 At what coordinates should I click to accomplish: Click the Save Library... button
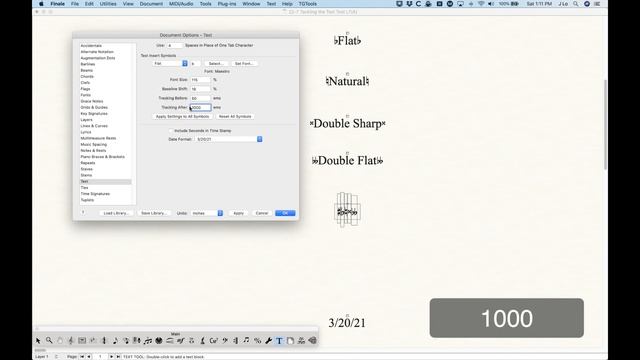154,213
